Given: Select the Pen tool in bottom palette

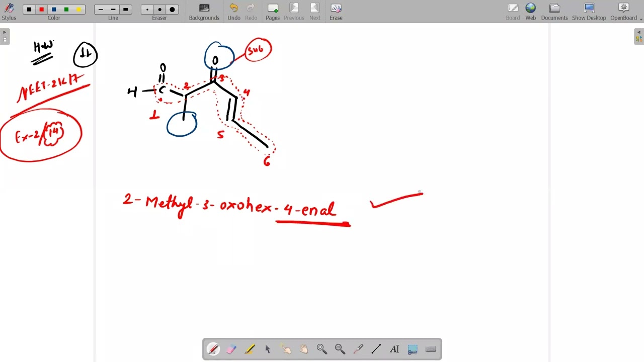Looking at the screenshot, I should click(x=213, y=349).
